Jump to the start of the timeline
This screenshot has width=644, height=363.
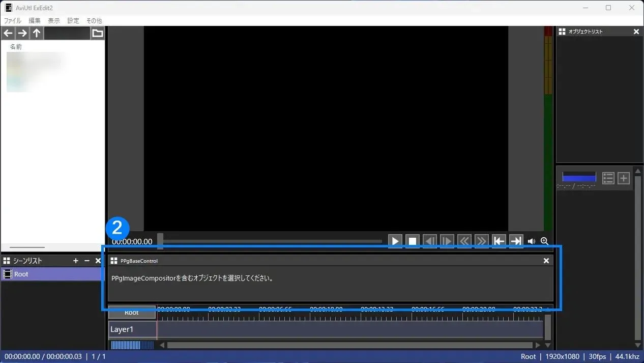coord(499,241)
